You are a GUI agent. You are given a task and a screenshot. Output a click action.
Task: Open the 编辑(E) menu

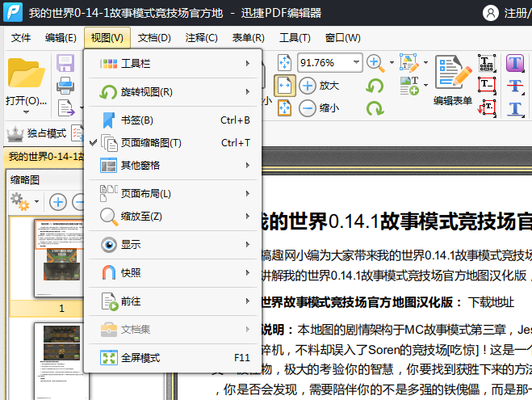[x=61, y=38]
